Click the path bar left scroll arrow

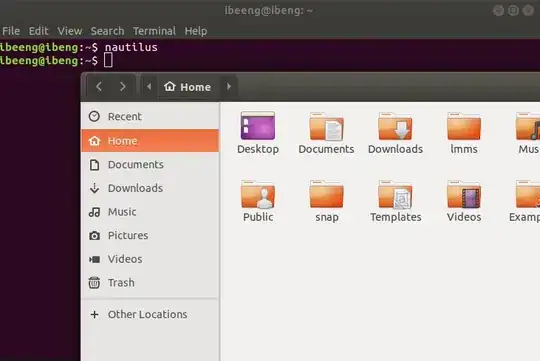(149, 86)
